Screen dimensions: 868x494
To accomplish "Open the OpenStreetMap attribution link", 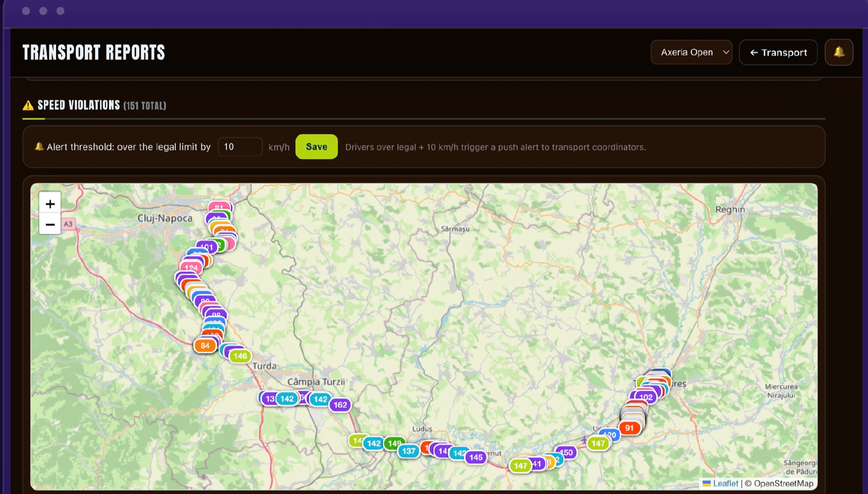I will click(783, 484).
